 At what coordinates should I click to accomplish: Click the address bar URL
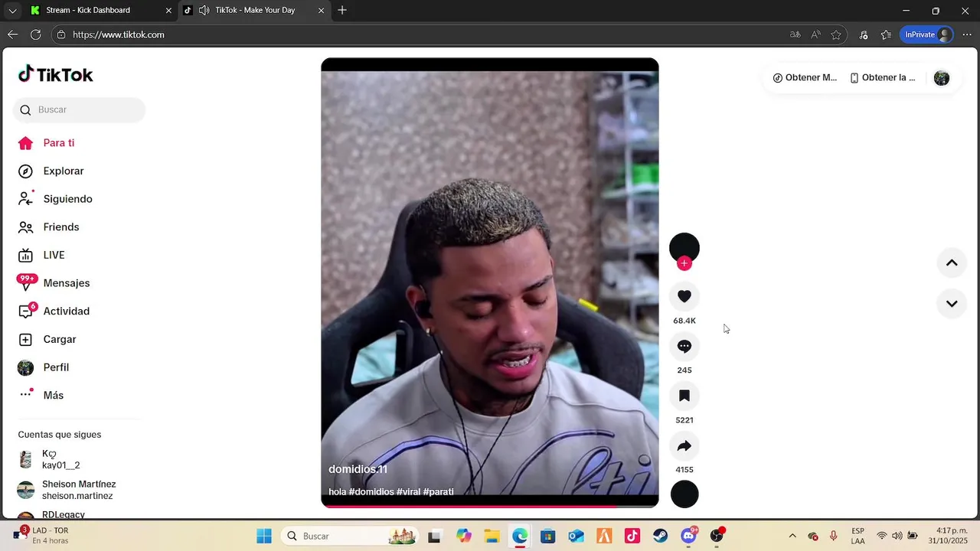[119, 34]
